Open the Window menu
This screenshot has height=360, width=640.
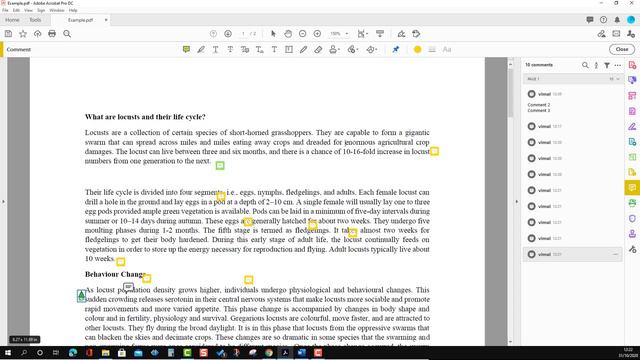coord(57,10)
